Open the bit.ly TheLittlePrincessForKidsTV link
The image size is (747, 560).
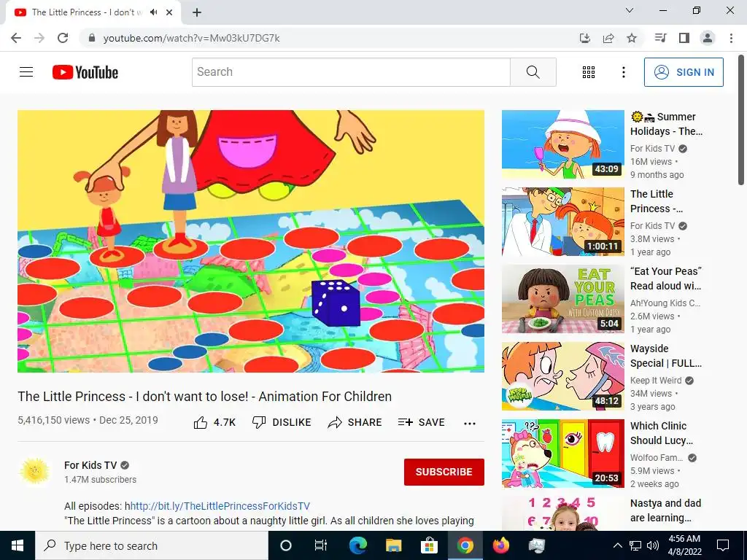tap(220, 506)
